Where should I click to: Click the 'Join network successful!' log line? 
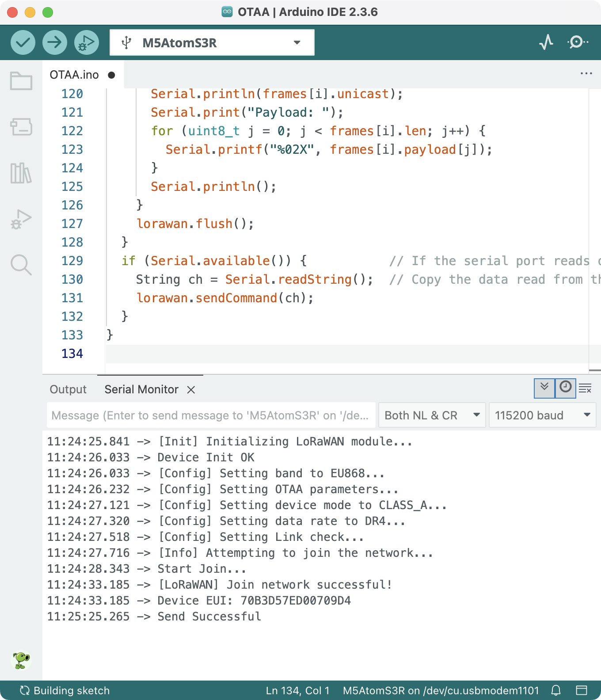[220, 585]
